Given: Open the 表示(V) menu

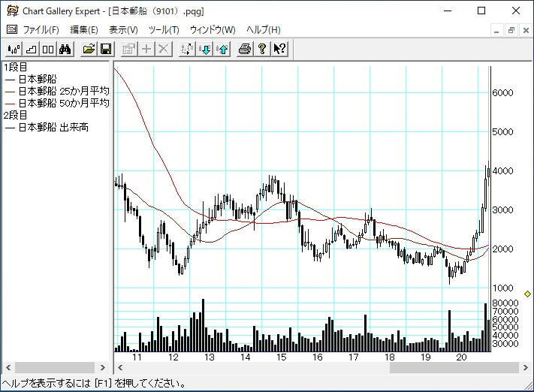Looking at the screenshot, I should coord(123,30).
